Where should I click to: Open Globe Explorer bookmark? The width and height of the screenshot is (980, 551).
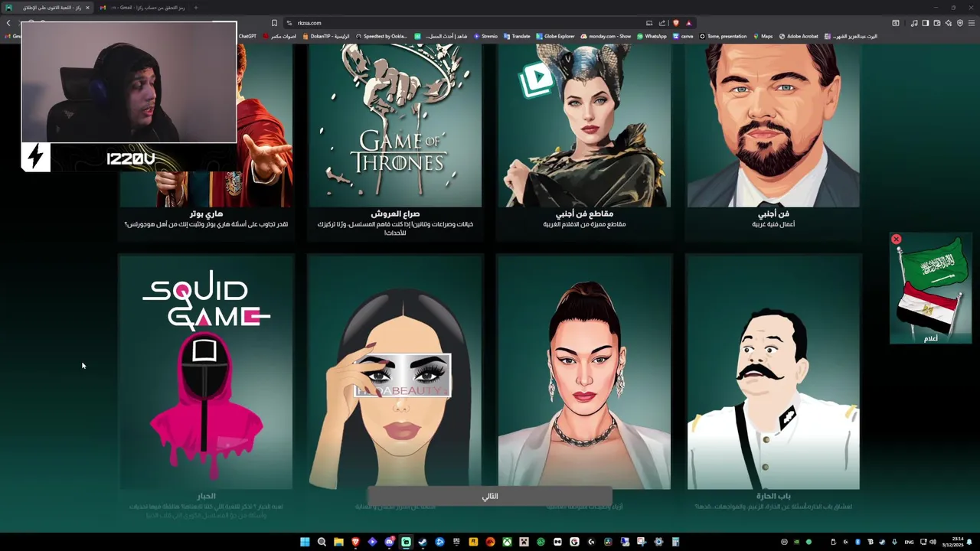pos(555,36)
